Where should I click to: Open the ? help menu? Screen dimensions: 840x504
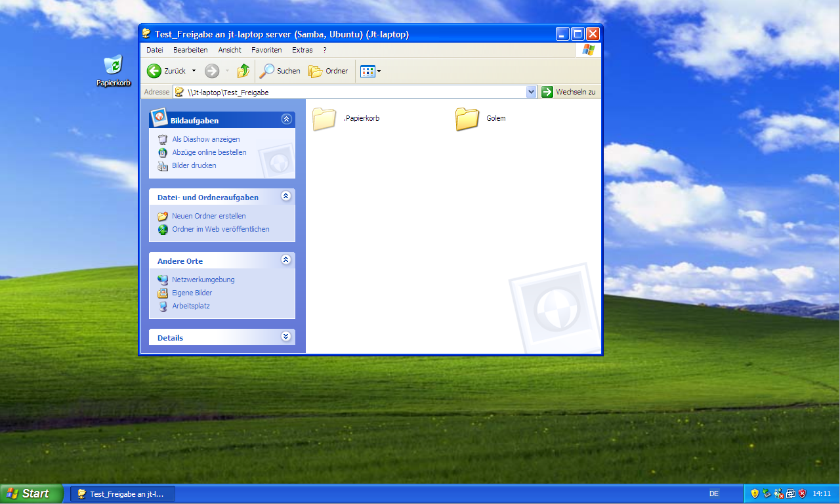[325, 50]
